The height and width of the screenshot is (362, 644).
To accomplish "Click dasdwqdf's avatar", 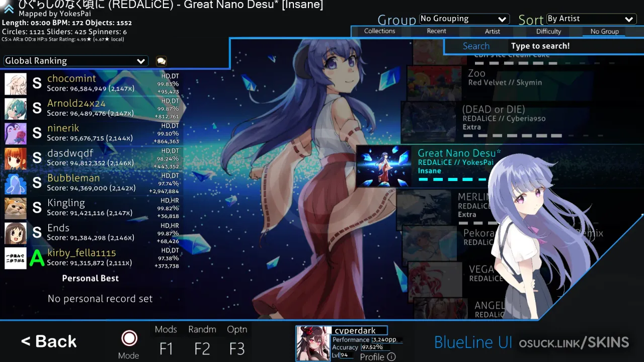I will coord(16,158).
